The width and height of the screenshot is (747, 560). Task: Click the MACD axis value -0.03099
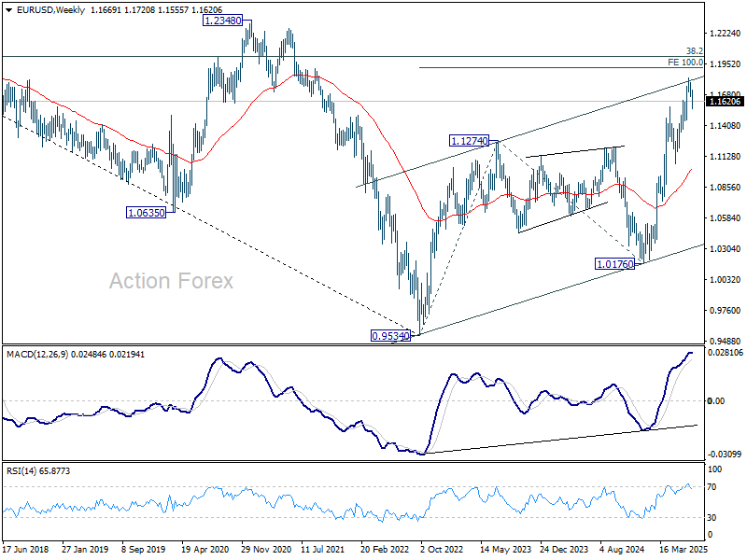click(725, 455)
